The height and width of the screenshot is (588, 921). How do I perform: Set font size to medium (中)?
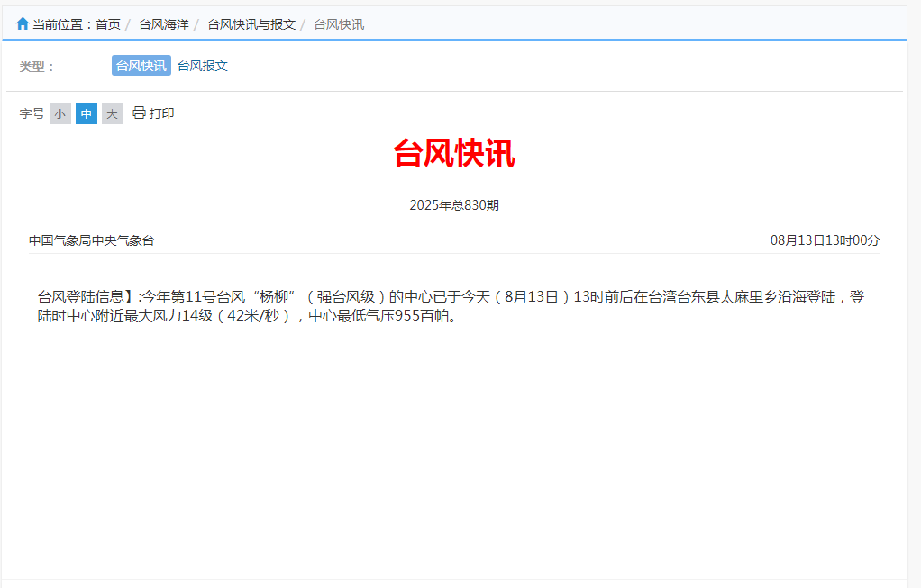[87, 113]
